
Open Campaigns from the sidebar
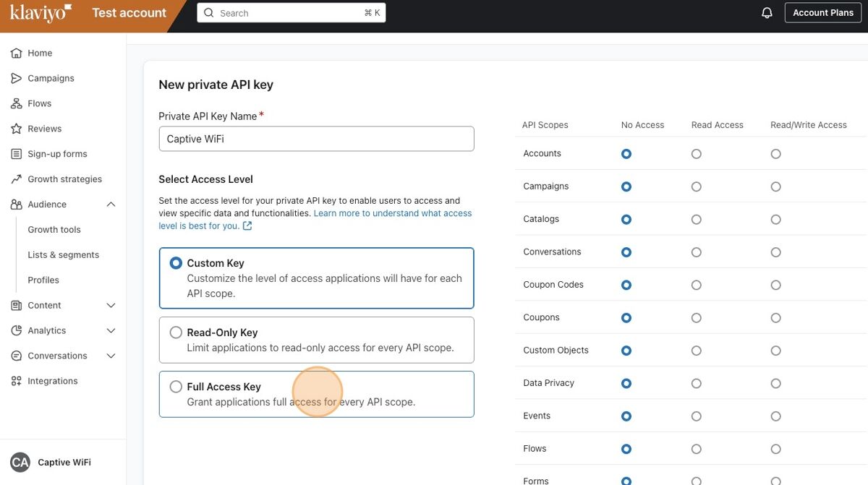[x=51, y=78]
